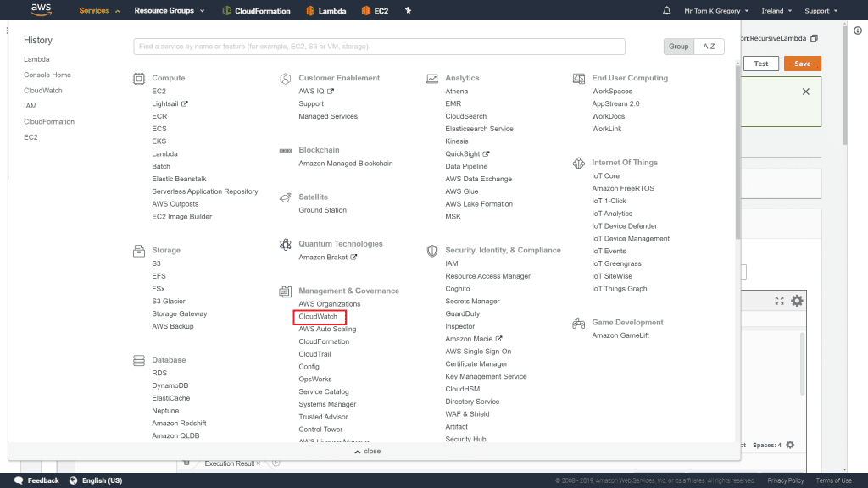This screenshot has height=488, width=868.
Task: Click the CloudFormation shortcut icon in navbar
Action: [x=227, y=11]
